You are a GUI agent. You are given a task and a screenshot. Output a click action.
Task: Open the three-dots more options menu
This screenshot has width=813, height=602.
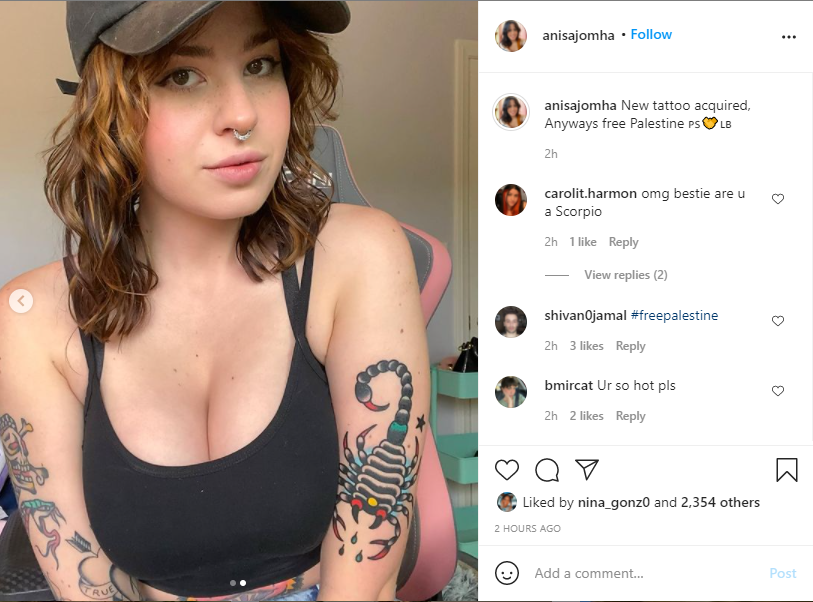(x=789, y=37)
